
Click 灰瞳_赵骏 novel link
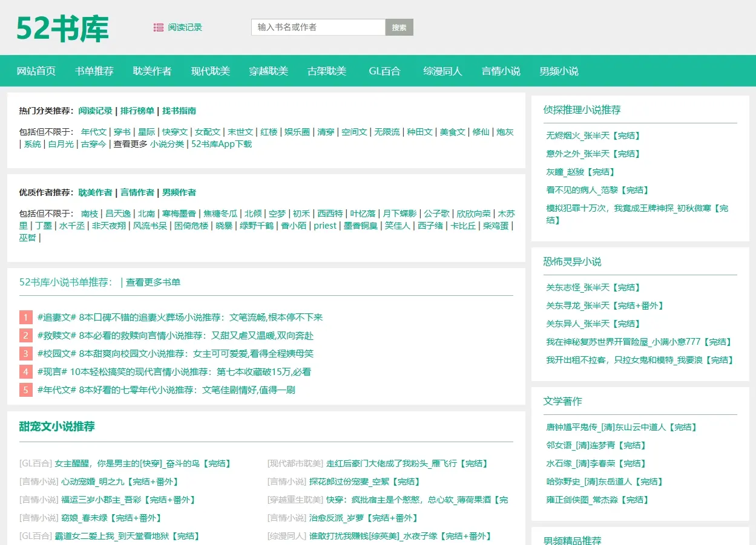[x=580, y=172]
